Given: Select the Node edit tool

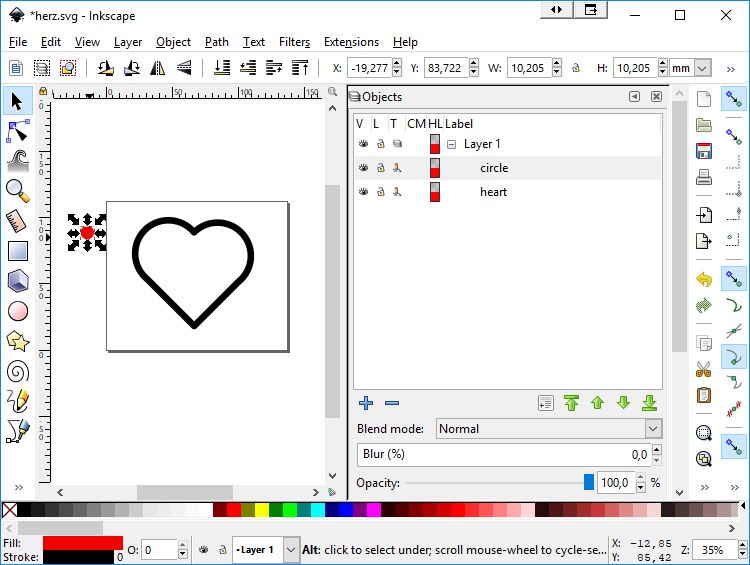Looking at the screenshot, I should (x=18, y=131).
